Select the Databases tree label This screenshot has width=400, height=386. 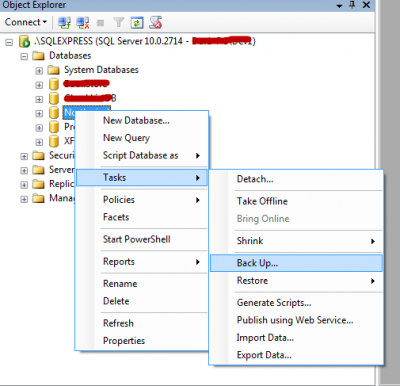coord(70,56)
